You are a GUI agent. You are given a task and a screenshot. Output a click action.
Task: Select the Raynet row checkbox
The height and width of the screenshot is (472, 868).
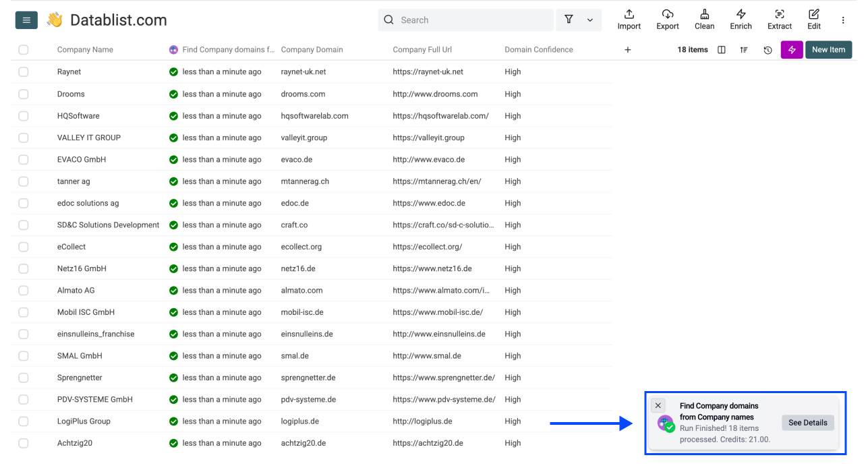click(24, 71)
